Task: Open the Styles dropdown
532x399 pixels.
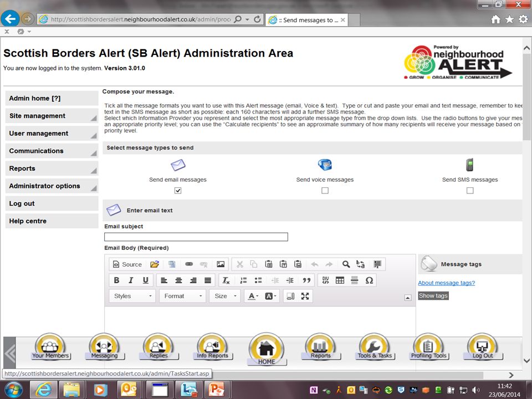Action: (132, 296)
